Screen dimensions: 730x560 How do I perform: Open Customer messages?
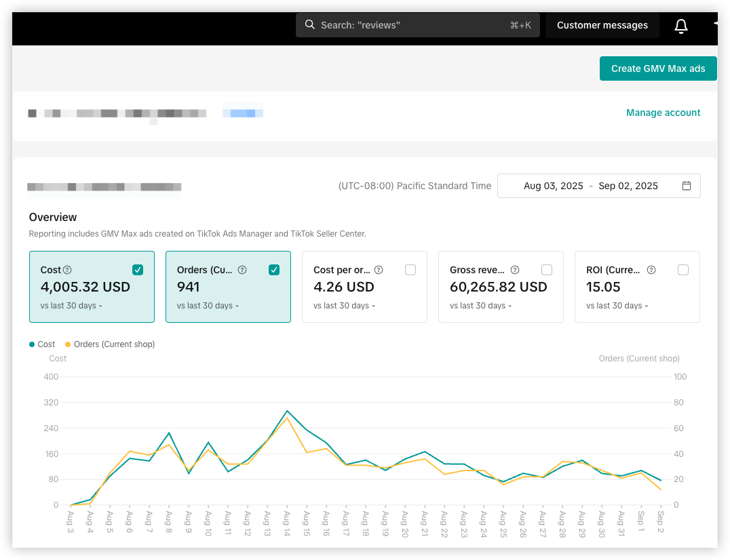pyautogui.click(x=602, y=25)
